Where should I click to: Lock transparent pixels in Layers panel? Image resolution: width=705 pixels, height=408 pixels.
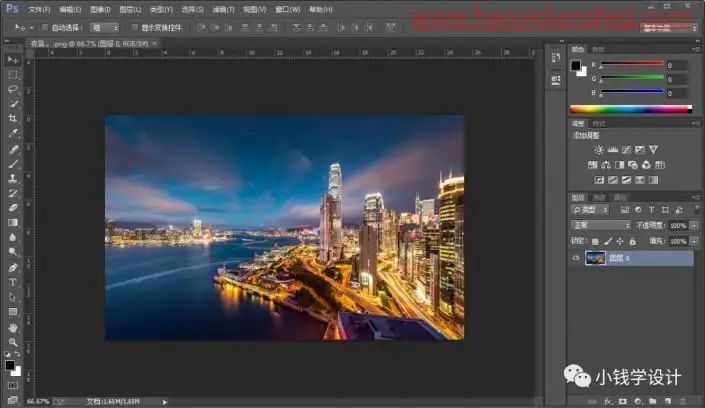(x=595, y=242)
